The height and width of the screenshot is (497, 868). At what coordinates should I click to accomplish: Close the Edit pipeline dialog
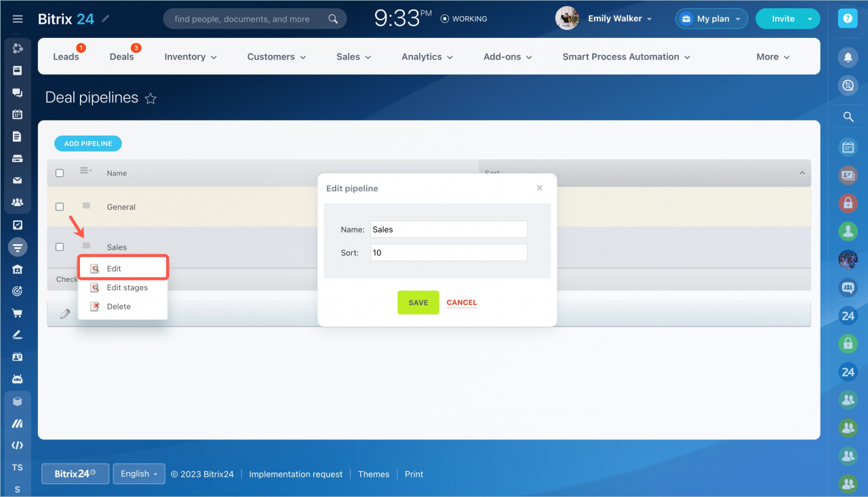pos(540,188)
